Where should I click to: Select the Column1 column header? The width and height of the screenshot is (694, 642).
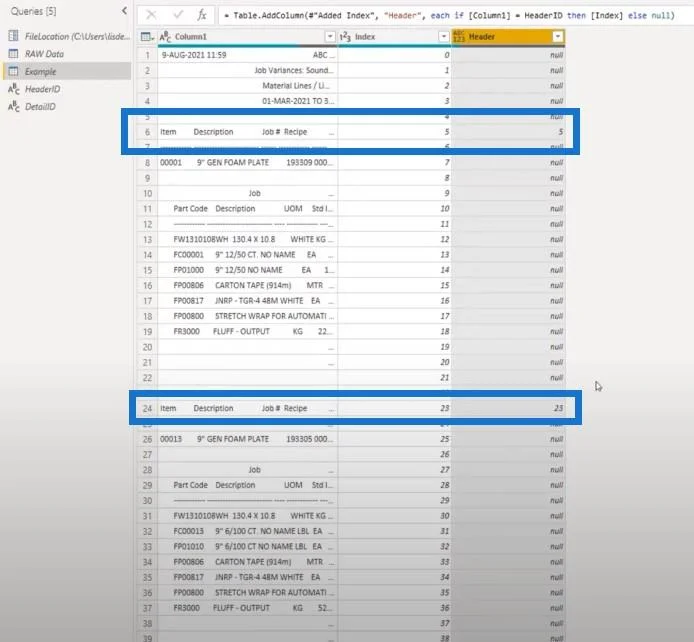coord(248,37)
